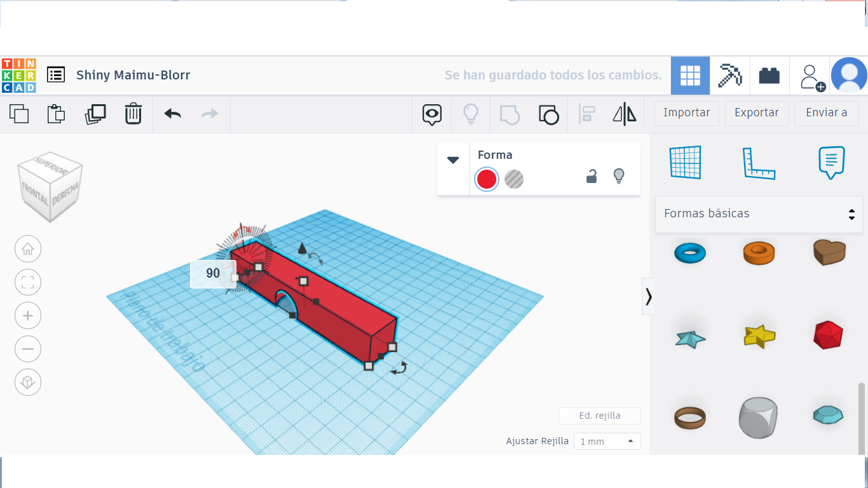The image size is (868, 488).
Task: Click the design name Shiny Maimu-Blorr
Action: pos(133,76)
